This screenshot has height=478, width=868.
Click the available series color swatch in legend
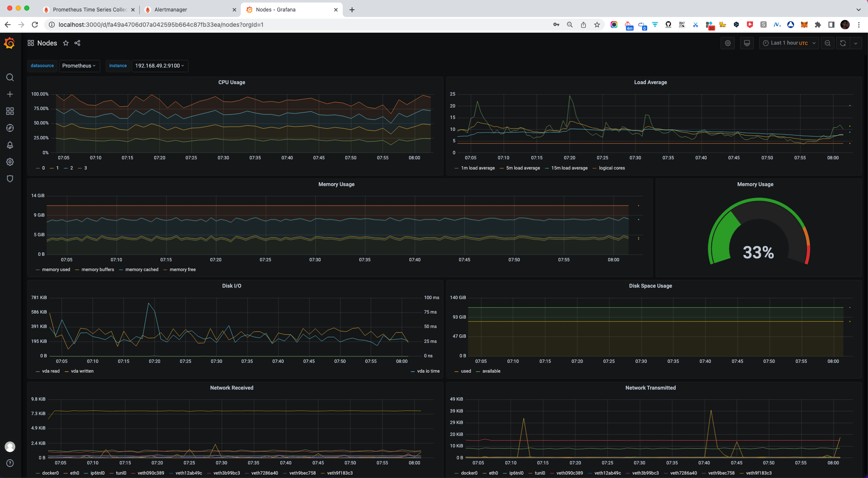pos(478,371)
